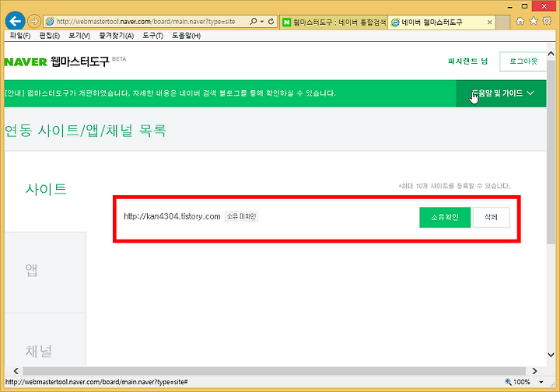Click the horizontal scrollbar right arrow
This screenshot has height=392, width=560.
click(x=534, y=371)
